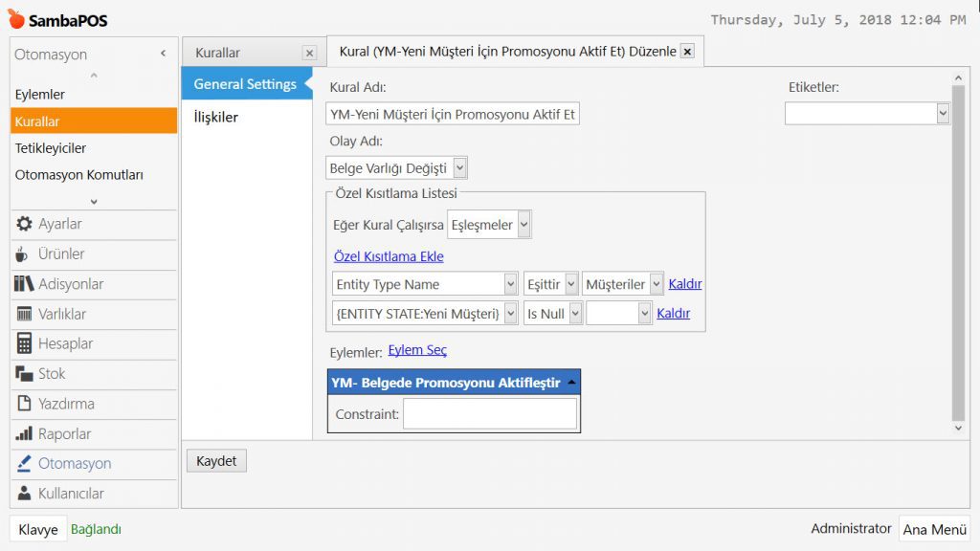Close the Kurallar tab

[308, 54]
